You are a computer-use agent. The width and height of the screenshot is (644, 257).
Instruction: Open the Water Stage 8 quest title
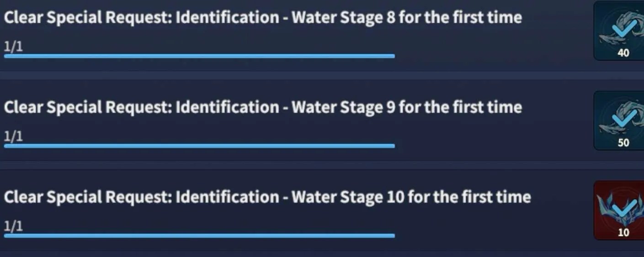263,18
